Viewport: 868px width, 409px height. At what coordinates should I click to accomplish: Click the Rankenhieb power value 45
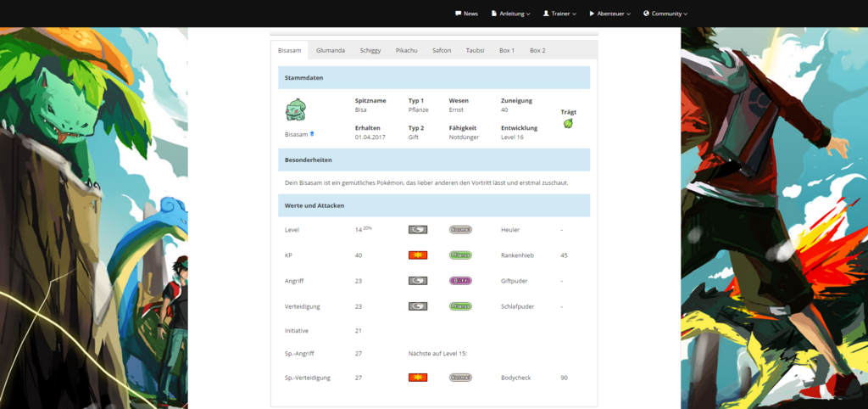coord(564,255)
